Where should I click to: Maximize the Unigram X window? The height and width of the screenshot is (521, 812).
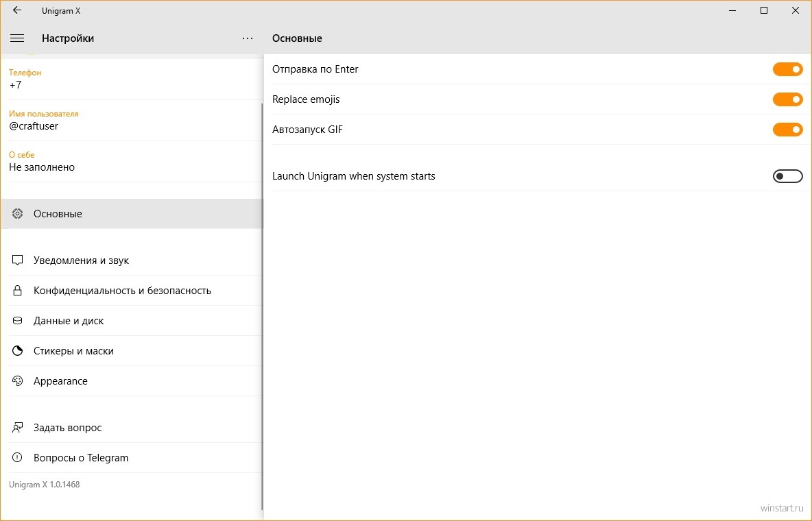764,10
